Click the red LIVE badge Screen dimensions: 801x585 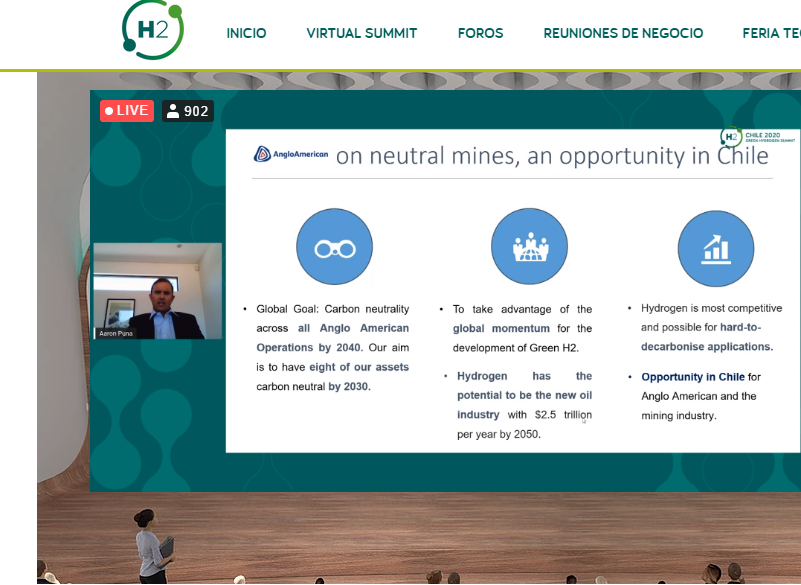[126, 111]
